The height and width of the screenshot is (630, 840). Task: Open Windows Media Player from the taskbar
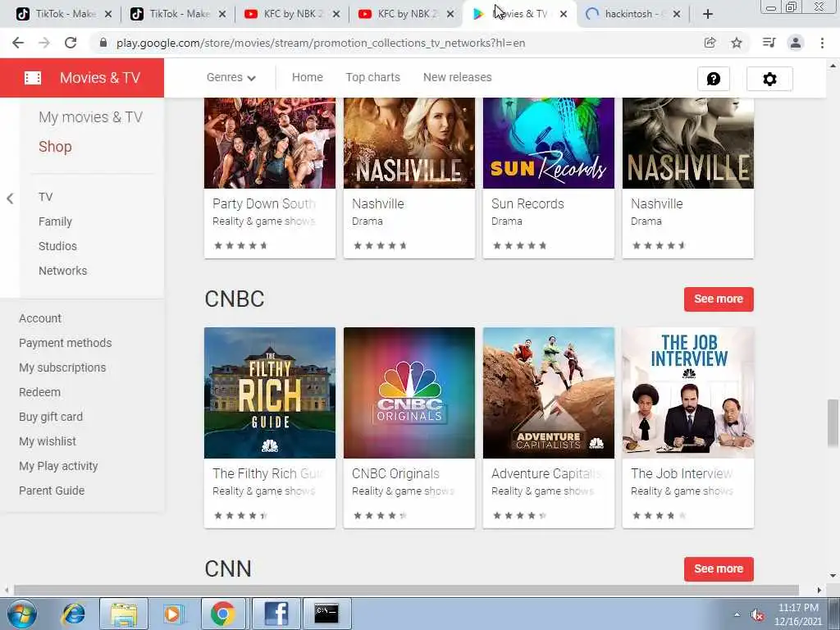click(x=172, y=614)
